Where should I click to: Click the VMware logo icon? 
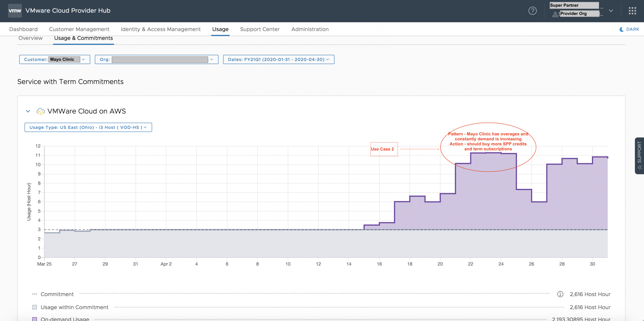coord(15,11)
